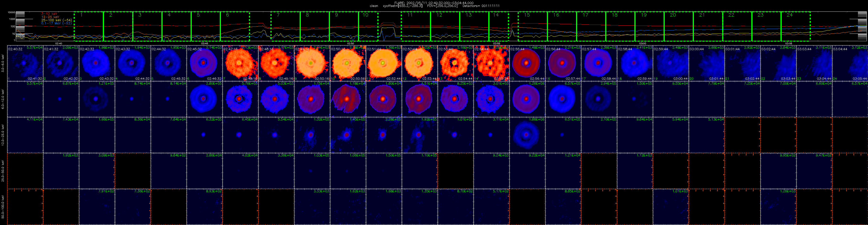Open 3.0-6.0 keV image starting 03:02:44

coord(778,63)
